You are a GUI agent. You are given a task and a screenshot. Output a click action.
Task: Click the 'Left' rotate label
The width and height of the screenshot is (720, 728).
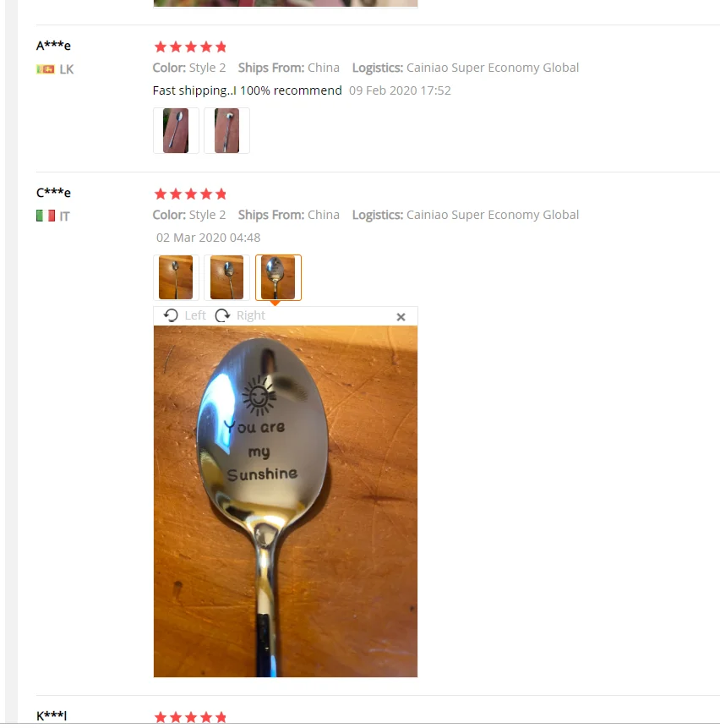[x=195, y=315]
